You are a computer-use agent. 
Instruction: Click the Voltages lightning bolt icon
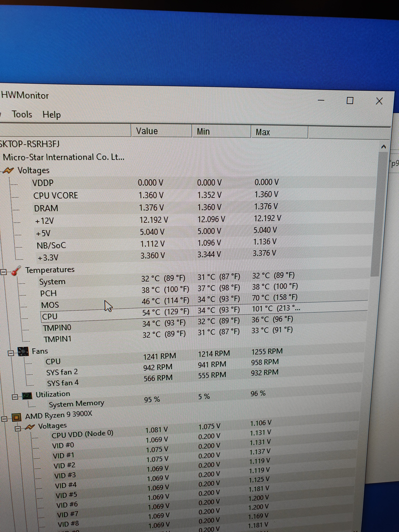(8, 170)
